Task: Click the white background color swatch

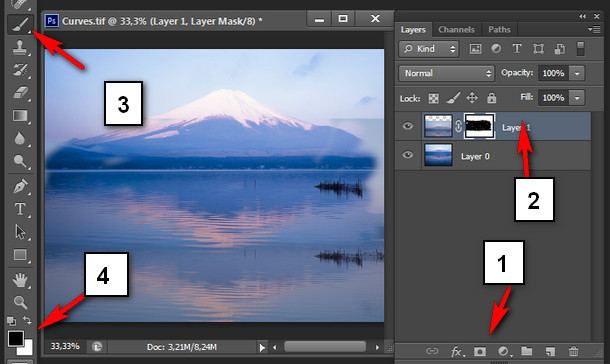Action: 27,349
